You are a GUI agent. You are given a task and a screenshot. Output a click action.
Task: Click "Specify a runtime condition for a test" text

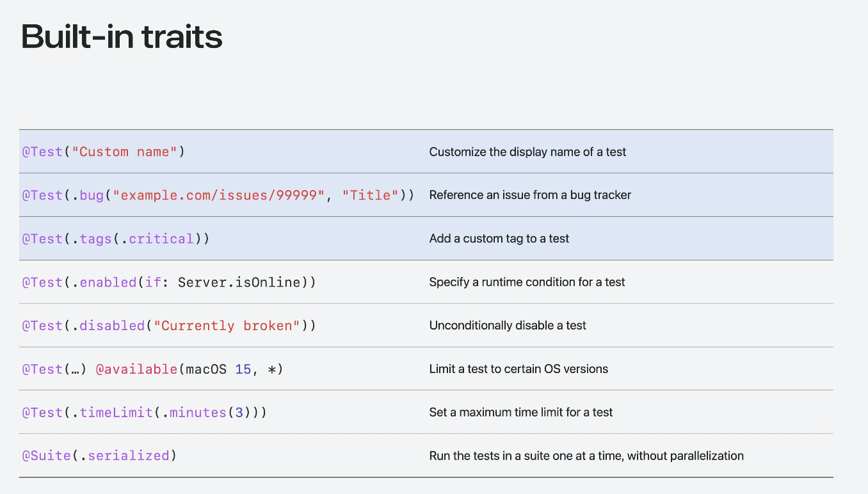click(527, 282)
